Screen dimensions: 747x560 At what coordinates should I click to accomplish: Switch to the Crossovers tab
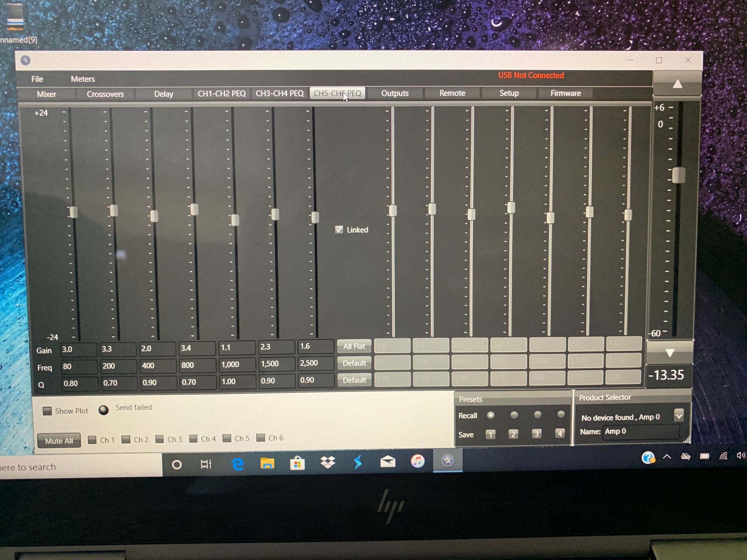pyautogui.click(x=105, y=94)
